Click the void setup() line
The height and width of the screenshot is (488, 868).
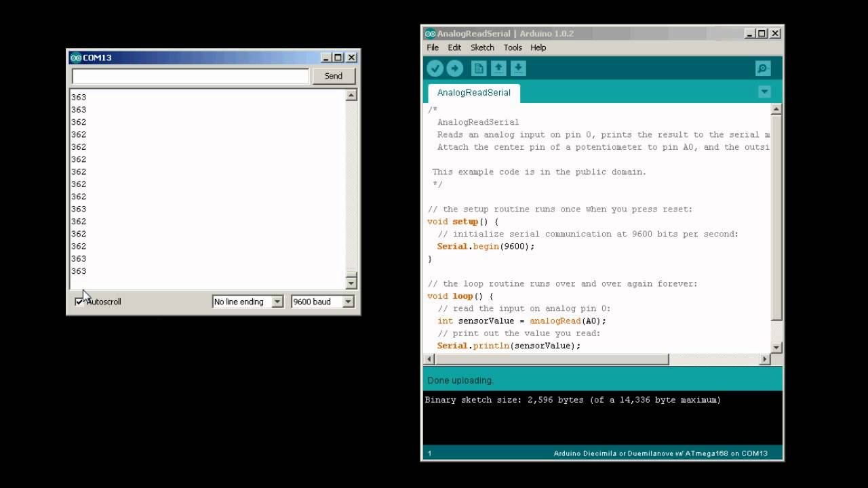(463, 222)
